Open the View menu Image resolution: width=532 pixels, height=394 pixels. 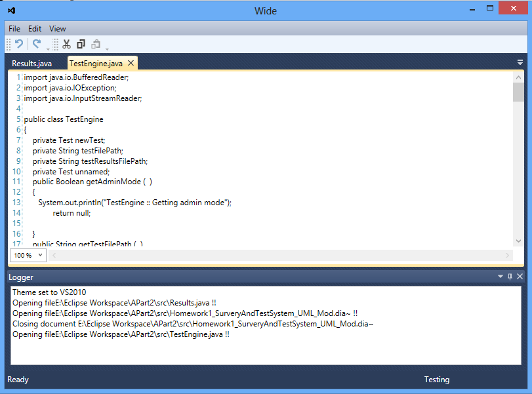57,29
